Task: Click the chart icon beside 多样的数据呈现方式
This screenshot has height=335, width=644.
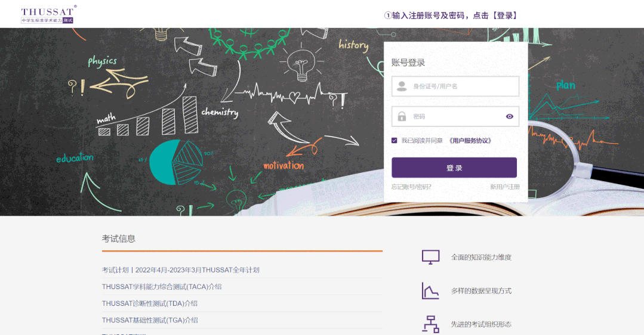Action: (x=430, y=291)
